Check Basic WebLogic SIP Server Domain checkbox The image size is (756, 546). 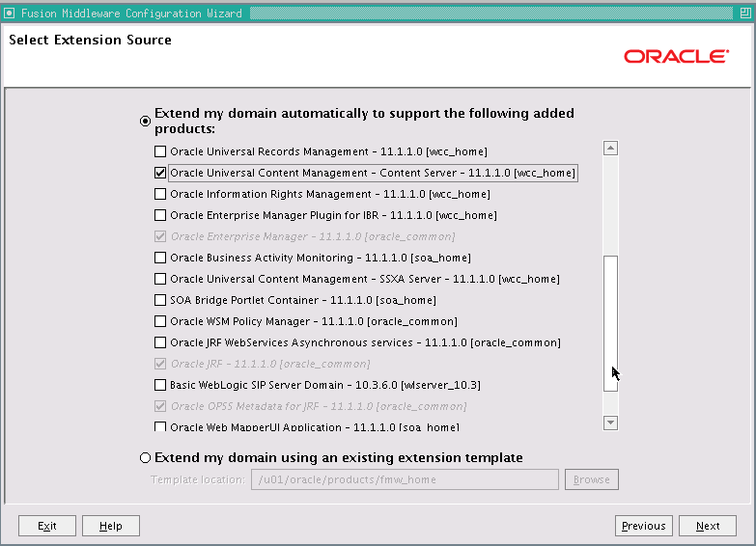(160, 385)
